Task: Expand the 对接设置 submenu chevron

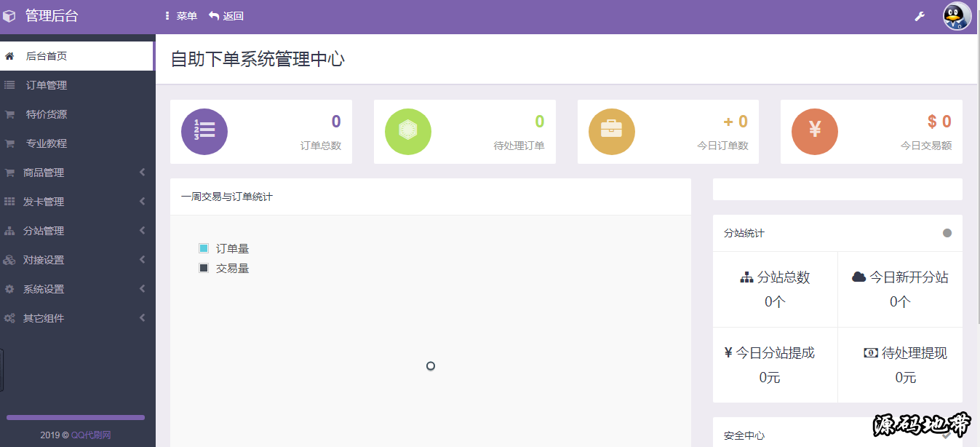Action: 143,260
